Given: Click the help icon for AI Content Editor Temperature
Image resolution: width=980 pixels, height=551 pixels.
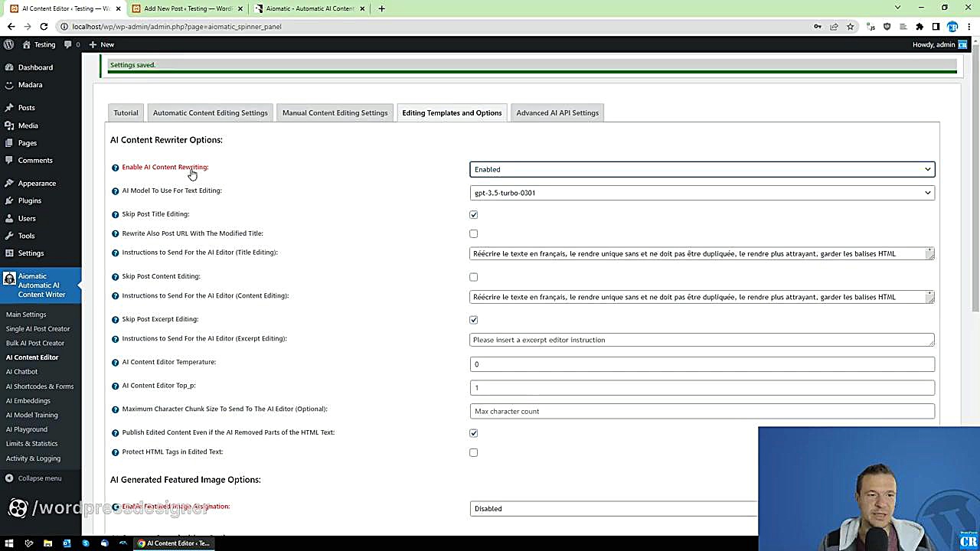Looking at the screenshot, I should (116, 363).
